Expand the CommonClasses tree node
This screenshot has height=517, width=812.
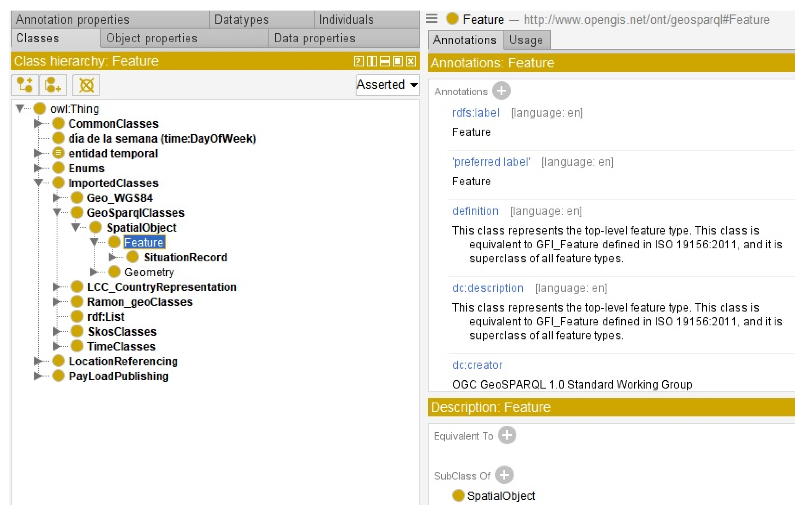click(38, 124)
